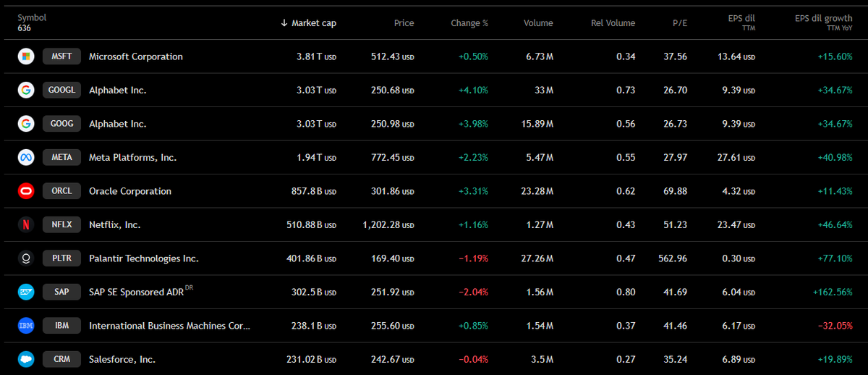The height and width of the screenshot is (375, 868).
Task: Select SAP EPS growth +162.56%
Action: coord(833,292)
